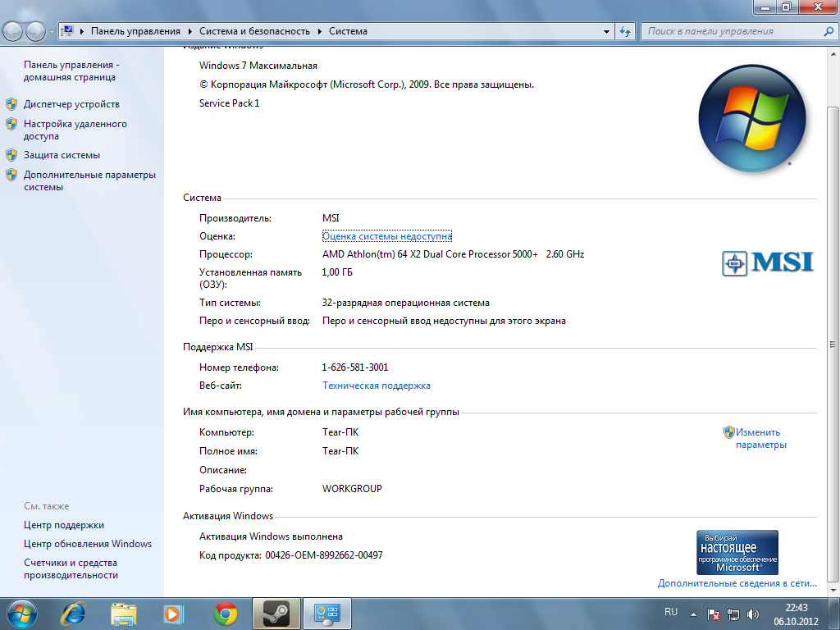Click 'Windows 7 Максимальная' edition text

(258, 66)
